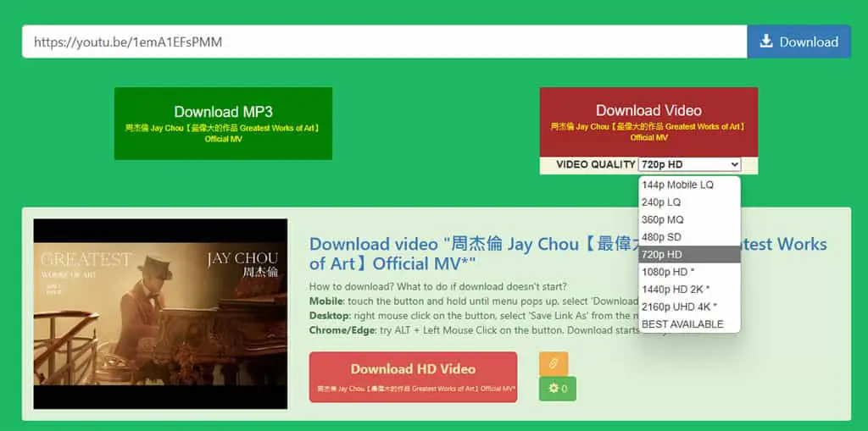Image resolution: width=868 pixels, height=431 pixels.
Task: Click the Download HD Video button
Action: pos(414,377)
